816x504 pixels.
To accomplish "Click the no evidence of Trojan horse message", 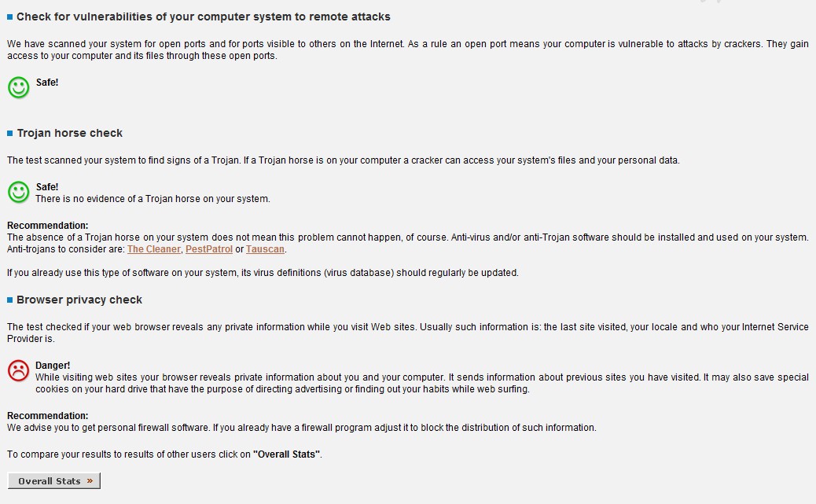I will 153,199.
